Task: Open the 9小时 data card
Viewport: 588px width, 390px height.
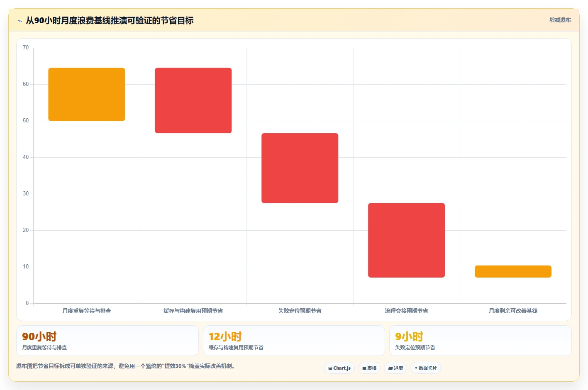Action: [481, 341]
